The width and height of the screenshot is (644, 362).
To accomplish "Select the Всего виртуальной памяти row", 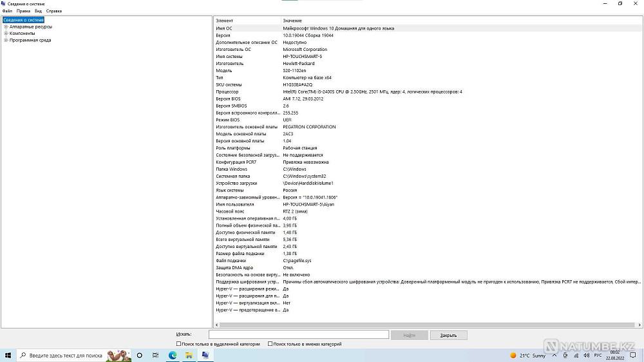I will point(428,240).
